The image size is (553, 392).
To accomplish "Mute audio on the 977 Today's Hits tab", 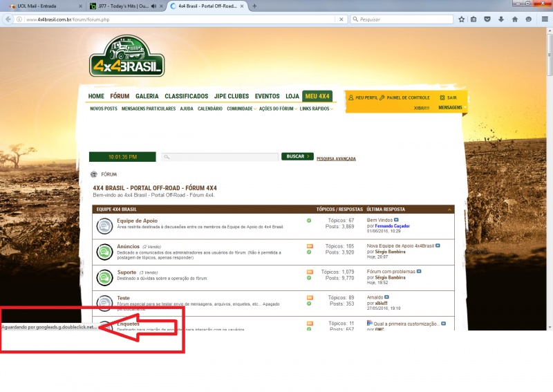I will 153,6.
